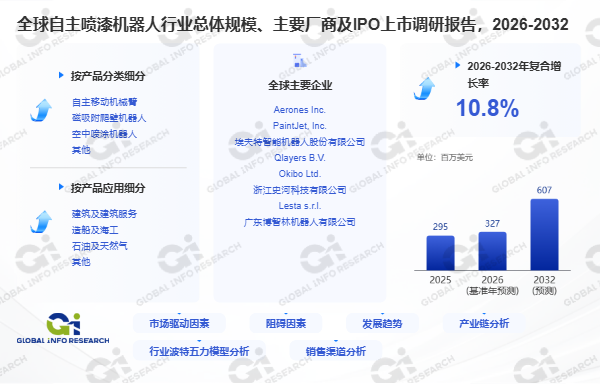
Task: Click the 10.8% growth rate figure
Action: 488,108
